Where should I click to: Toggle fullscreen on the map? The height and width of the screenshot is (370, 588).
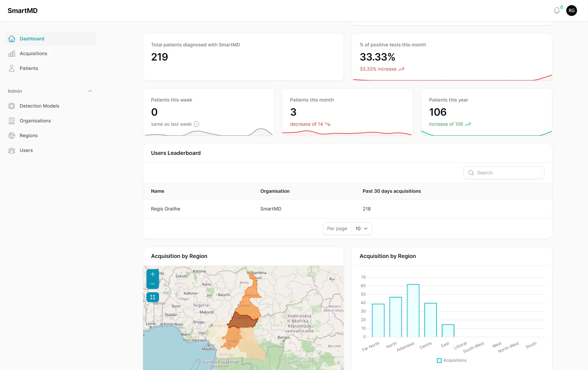pos(153,297)
